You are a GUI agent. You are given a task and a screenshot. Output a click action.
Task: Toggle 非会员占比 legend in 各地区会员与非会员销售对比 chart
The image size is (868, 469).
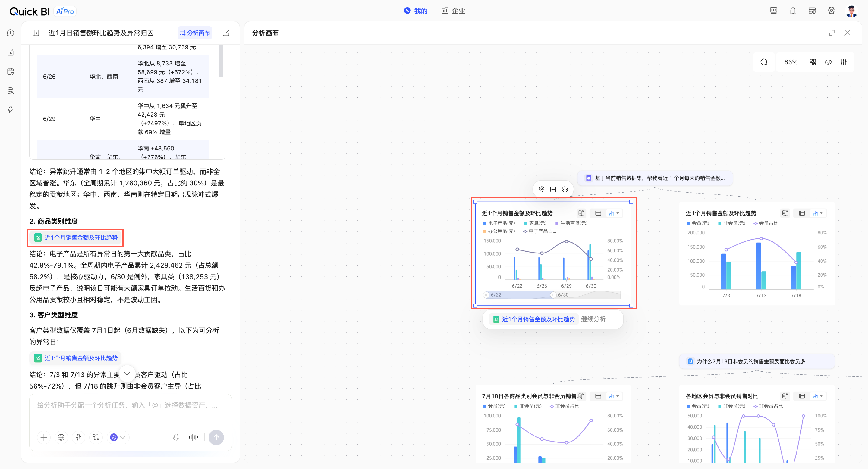pos(768,406)
